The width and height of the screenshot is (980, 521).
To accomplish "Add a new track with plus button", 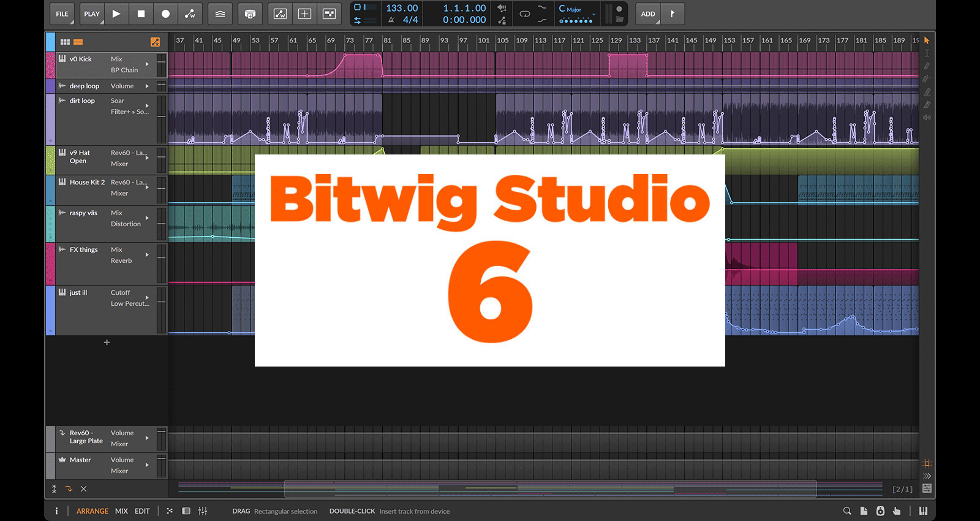I will pyautogui.click(x=107, y=342).
